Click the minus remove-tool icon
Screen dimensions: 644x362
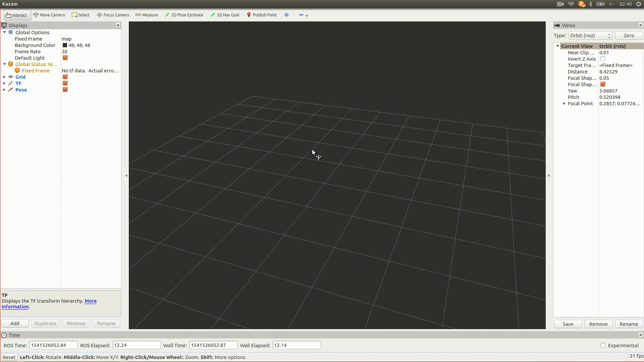[x=301, y=15]
